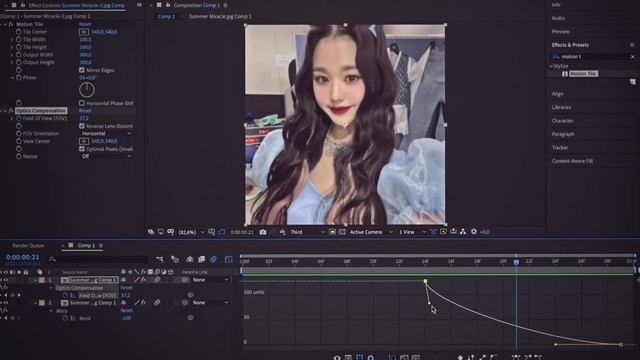
Task: Toggle the Phase stopwatch
Action: click(19, 77)
